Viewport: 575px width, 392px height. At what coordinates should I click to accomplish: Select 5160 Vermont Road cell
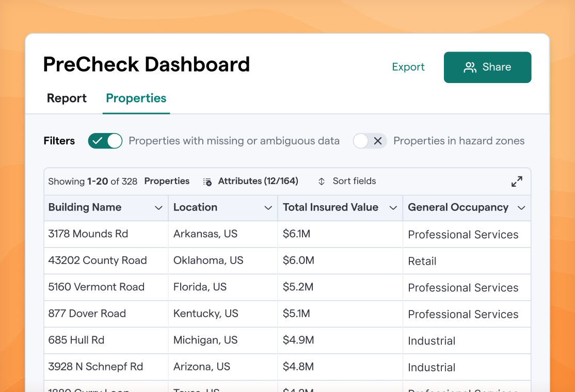106,287
